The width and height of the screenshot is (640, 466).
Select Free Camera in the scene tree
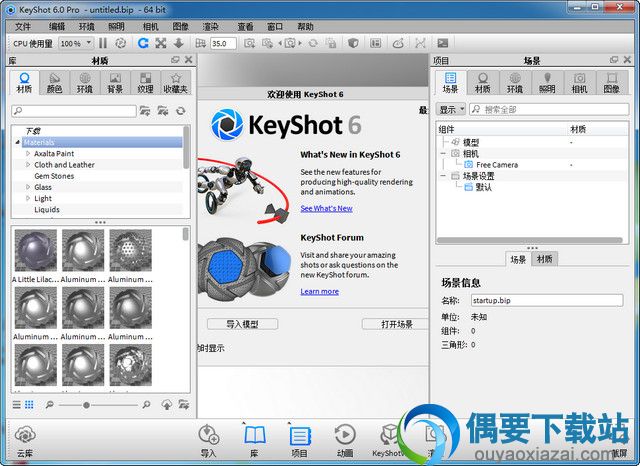click(x=497, y=165)
